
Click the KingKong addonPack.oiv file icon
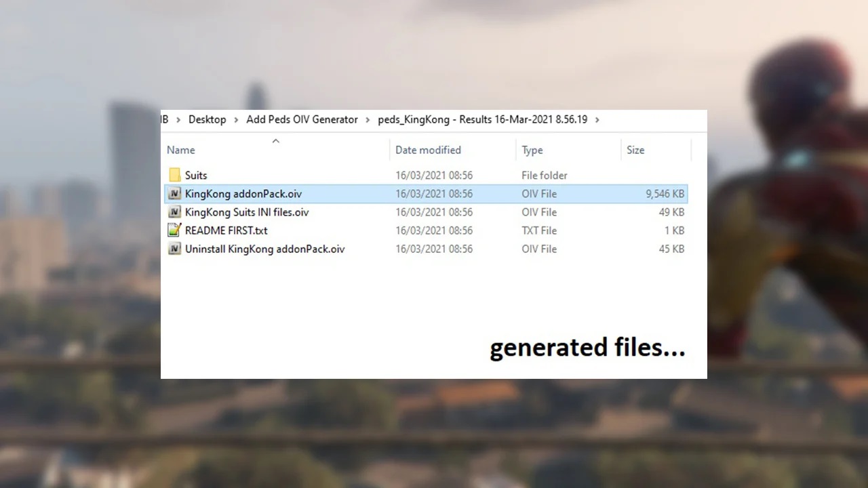[x=174, y=194]
